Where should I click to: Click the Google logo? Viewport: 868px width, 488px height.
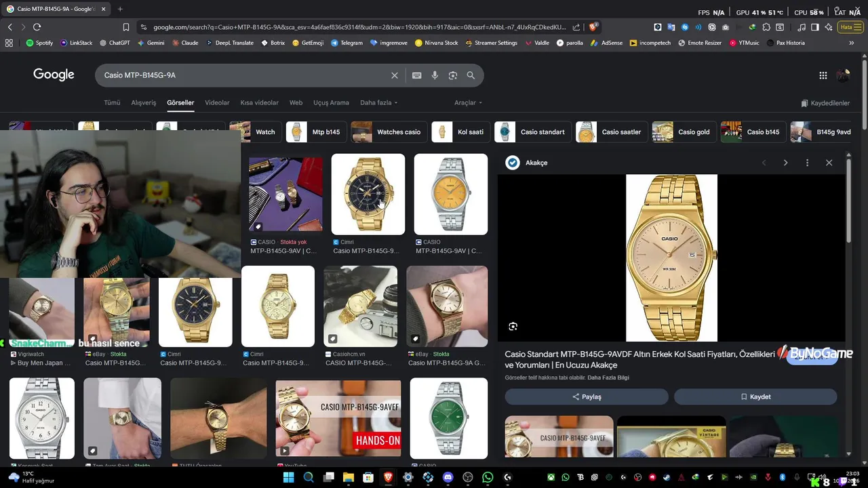pos(54,75)
